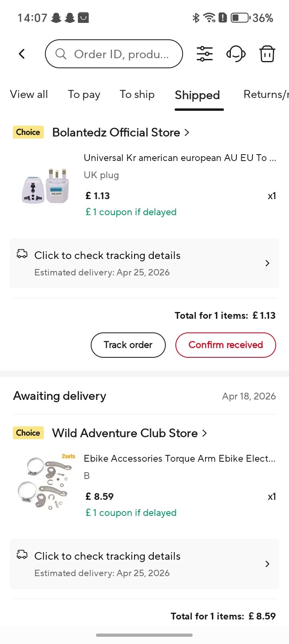Tap the delivery truck icon for Ebike order
This screenshot has height=644, width=289.
point(22,555)
